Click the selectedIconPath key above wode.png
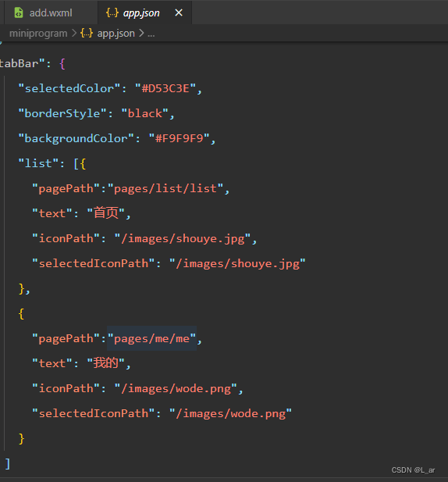Viewport: 448px width, 482px height. click(94, 413)
